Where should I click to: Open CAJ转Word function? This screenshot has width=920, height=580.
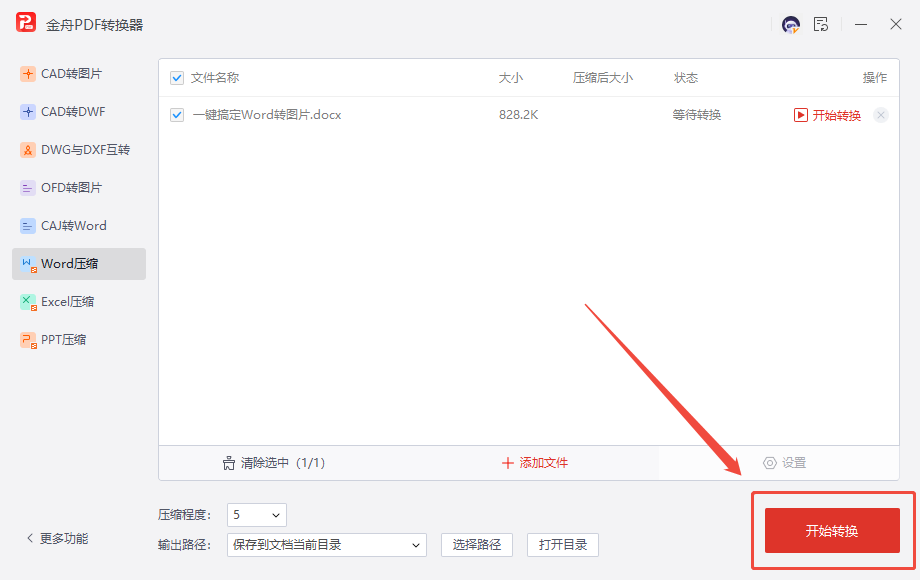tap(79, 226)
